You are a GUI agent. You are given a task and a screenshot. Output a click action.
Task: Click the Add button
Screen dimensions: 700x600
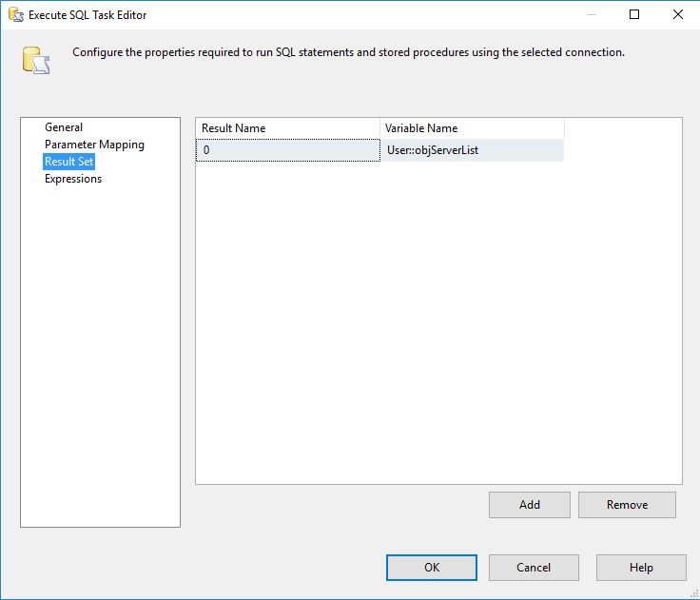click(530, 505)
